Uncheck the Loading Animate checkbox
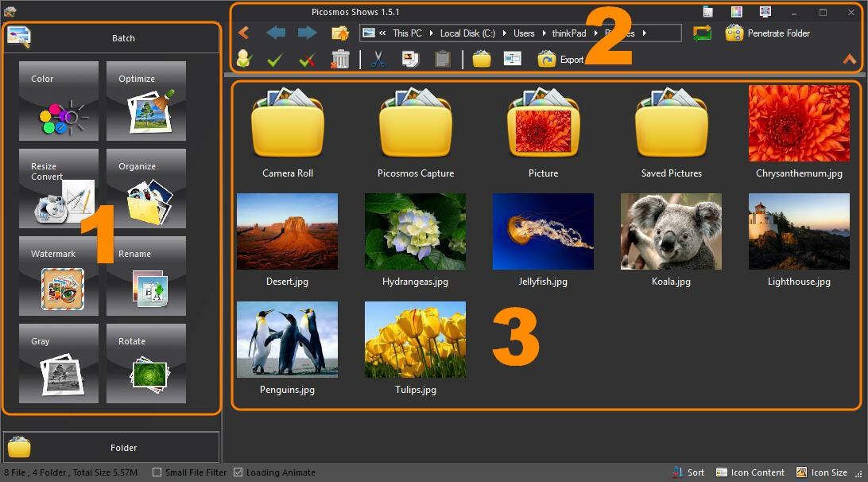The image size is (868, 482). [238, 472]
